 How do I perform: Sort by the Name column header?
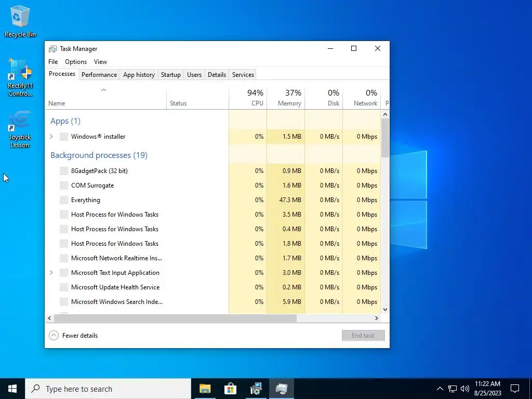click(x=105, y=98)
